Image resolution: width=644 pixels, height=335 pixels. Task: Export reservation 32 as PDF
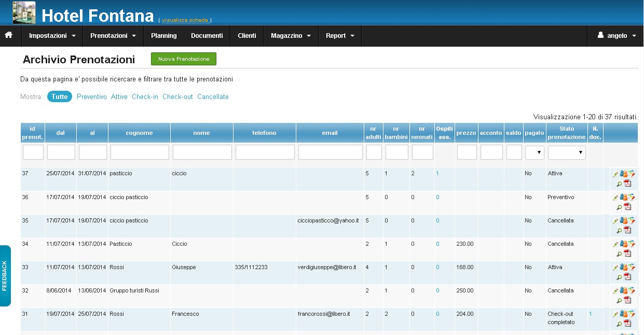627,300
